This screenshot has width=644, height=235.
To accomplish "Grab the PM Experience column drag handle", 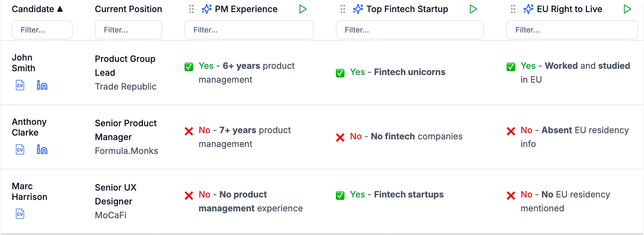I will point(191,9).
